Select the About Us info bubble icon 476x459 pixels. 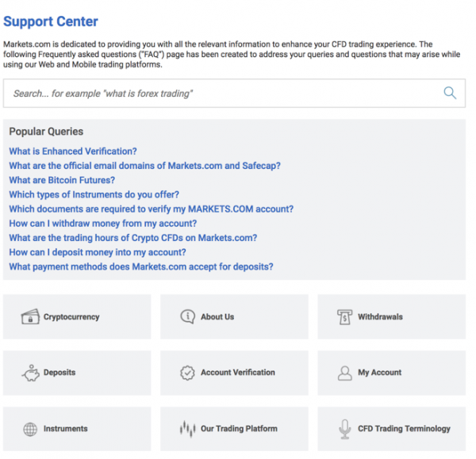pos(187,316)
